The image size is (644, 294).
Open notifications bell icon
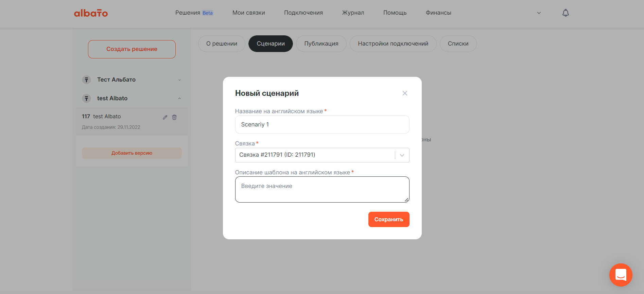click(x=565, y=13)
